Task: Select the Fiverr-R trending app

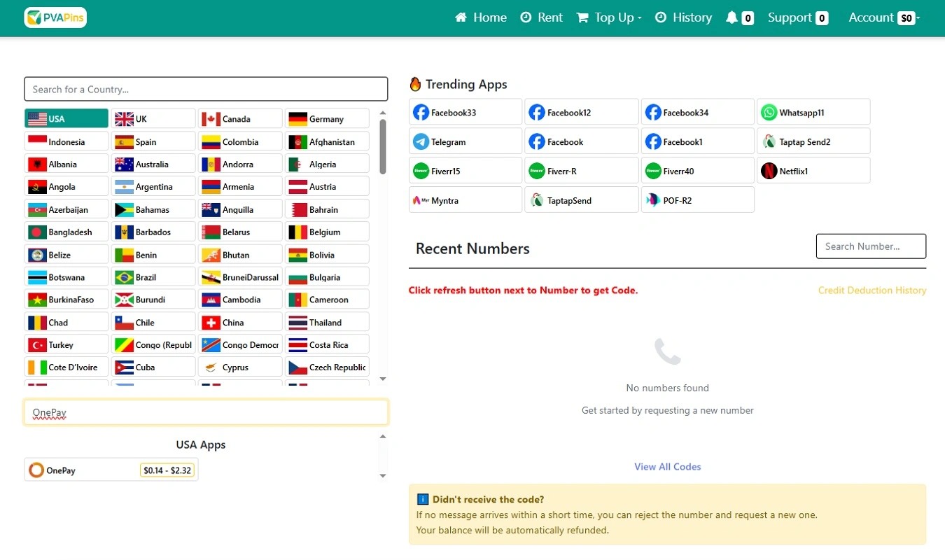Action: pyautogui.click(x=582, y=171)
